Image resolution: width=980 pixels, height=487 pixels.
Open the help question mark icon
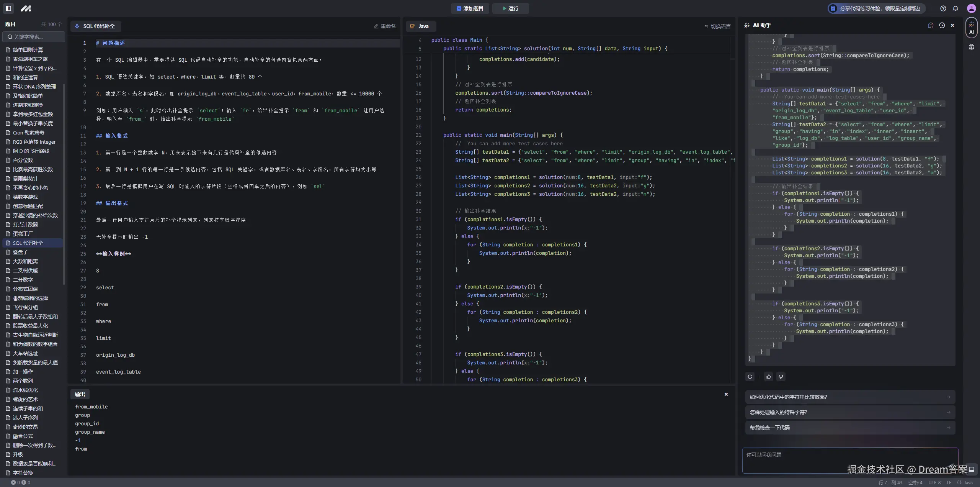coord(943,8)
